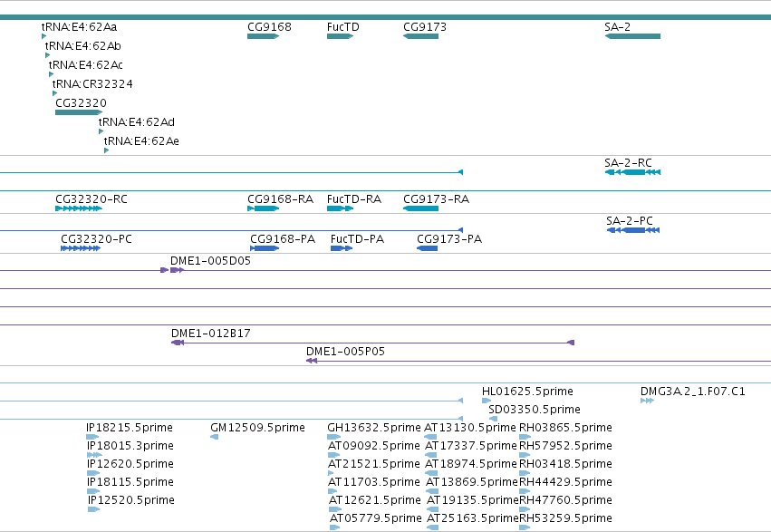Click tRNA:E4:62Ad feature label
771x532 pixels.
[x=137, y=122]
